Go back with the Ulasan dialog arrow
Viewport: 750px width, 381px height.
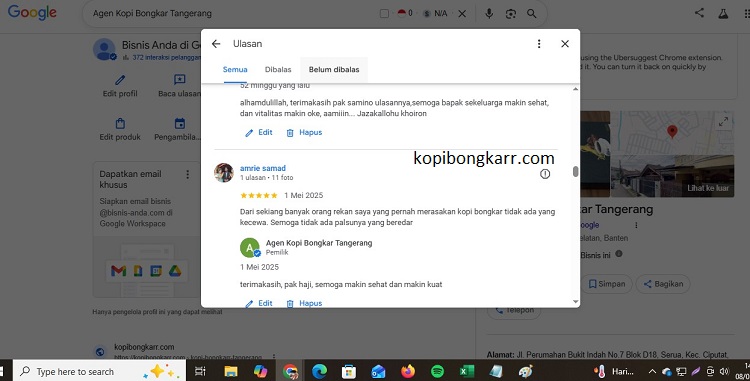[x=216, y=44]
